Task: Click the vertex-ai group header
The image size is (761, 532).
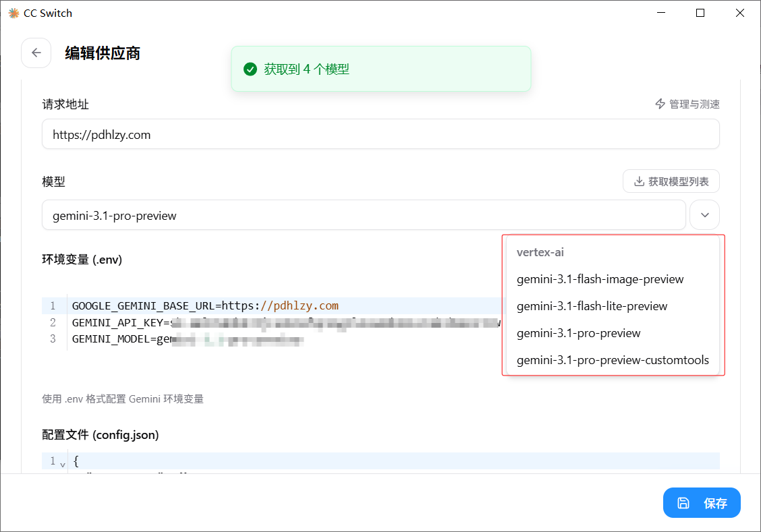Action: click(x=540, y=252)
